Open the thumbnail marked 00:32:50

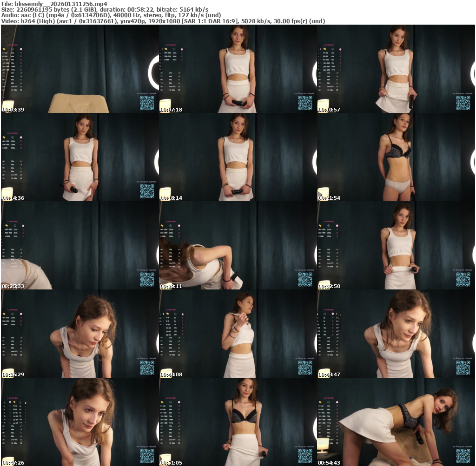click(x=396, y=245)
